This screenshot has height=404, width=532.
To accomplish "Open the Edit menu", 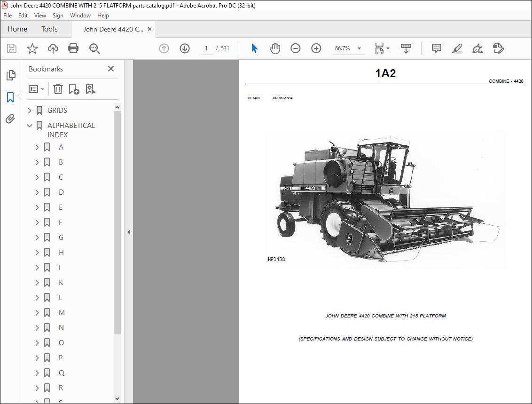I will [23, 15].
